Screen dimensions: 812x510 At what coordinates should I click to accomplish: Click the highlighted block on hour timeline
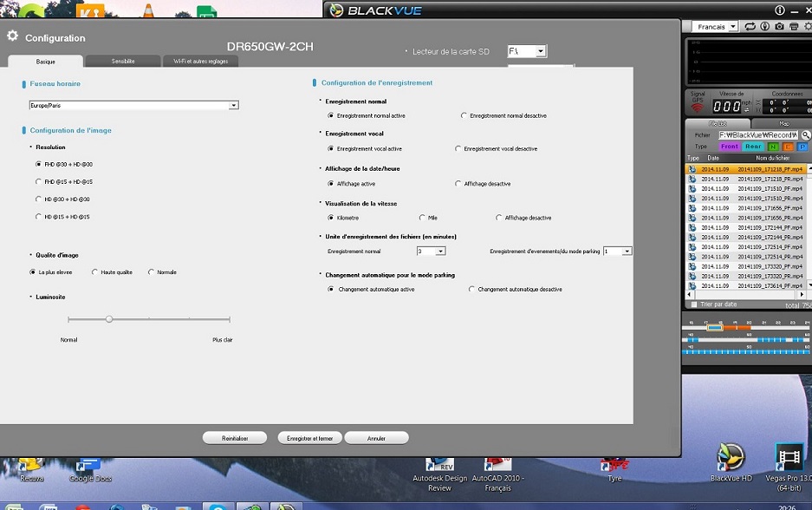click(x=715, y=328)
